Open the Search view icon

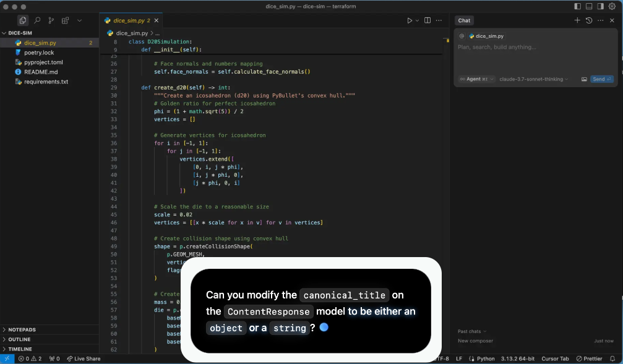click(37, 20)
